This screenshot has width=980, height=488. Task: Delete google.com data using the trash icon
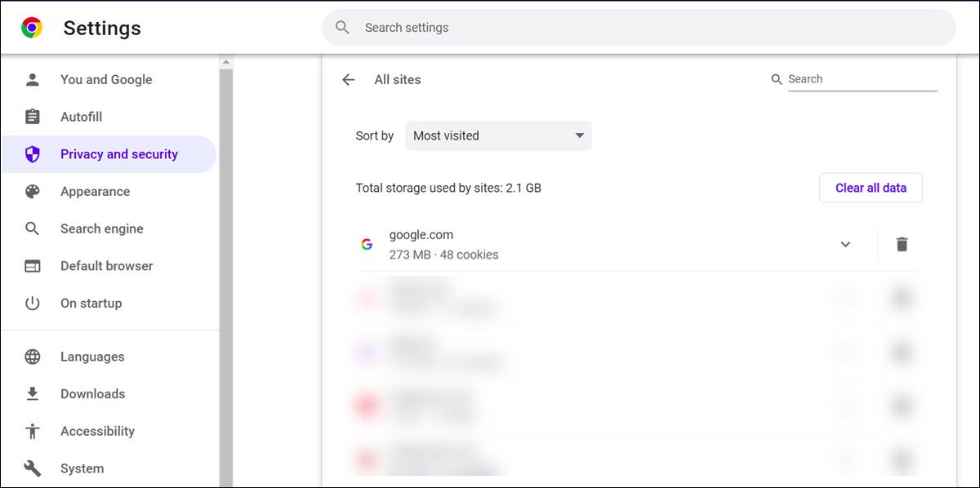(901, 243)
